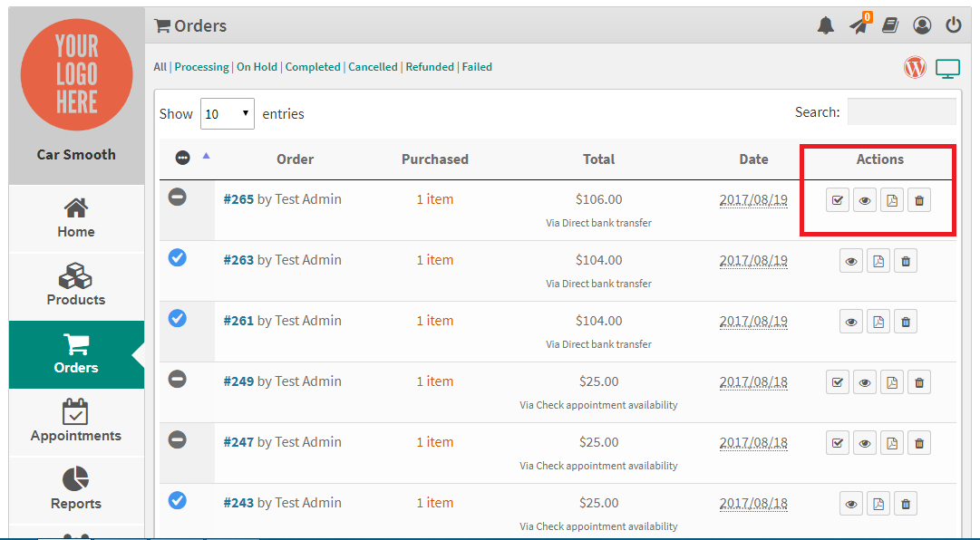
Task: Toggle the bulk status icon in table header
Action: coord(182,158)
